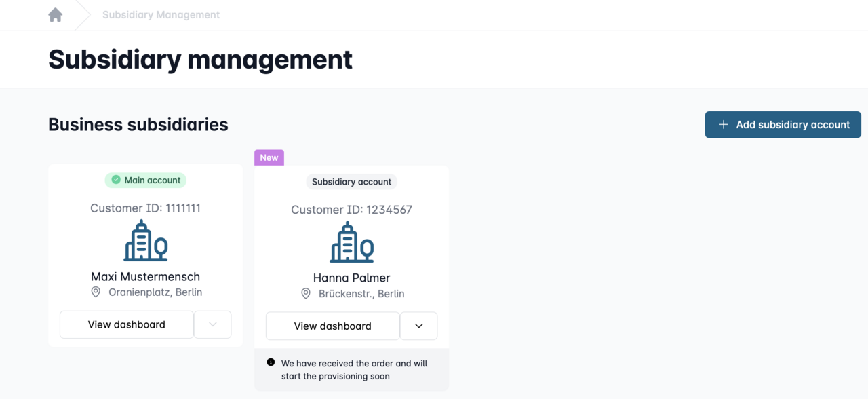Select Customer ID 1111111 text
Viewport: 868px width, 399px height.
145,208
